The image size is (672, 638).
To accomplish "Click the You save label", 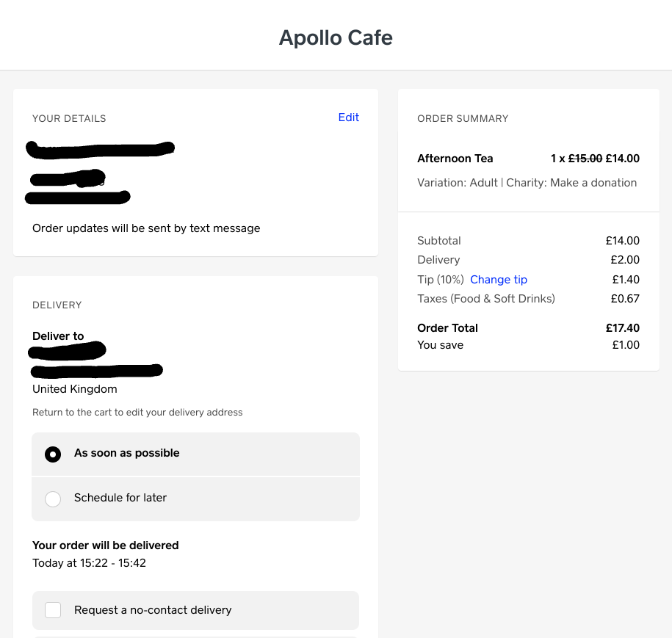I will coord(440,345).
